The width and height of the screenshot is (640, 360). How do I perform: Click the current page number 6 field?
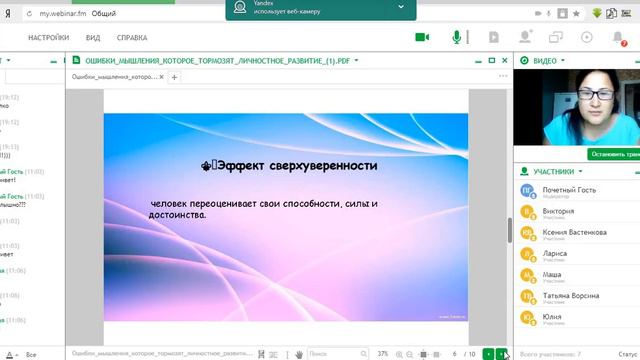coord(454,354)
